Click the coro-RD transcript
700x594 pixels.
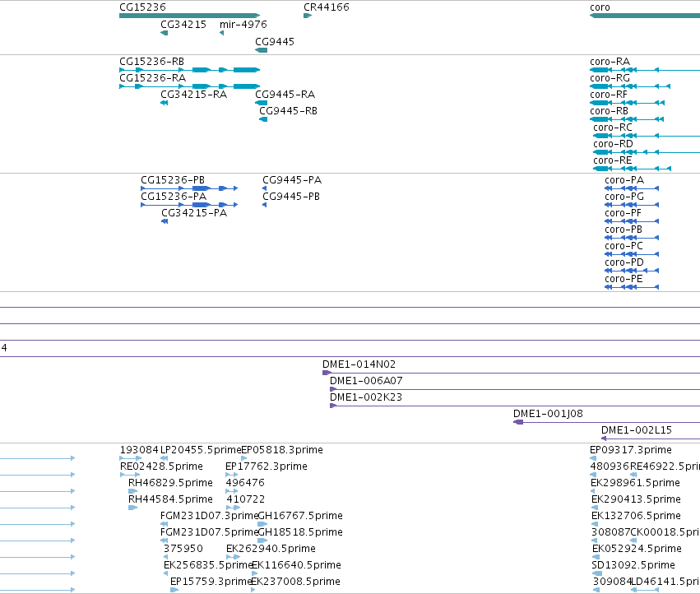coord(647,152)
